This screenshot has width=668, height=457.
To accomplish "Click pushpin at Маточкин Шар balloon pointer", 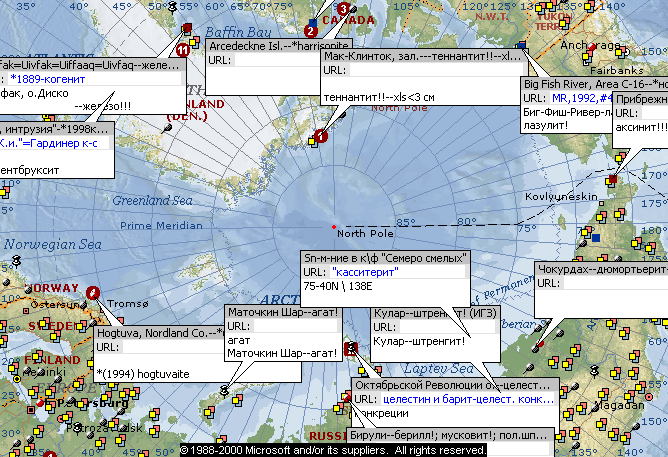I will (225, 390).
